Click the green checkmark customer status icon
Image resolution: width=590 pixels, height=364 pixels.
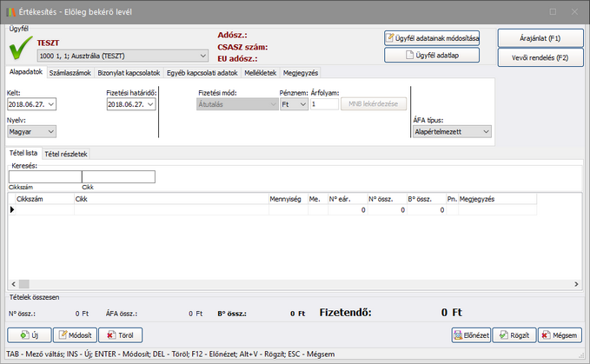19,50
